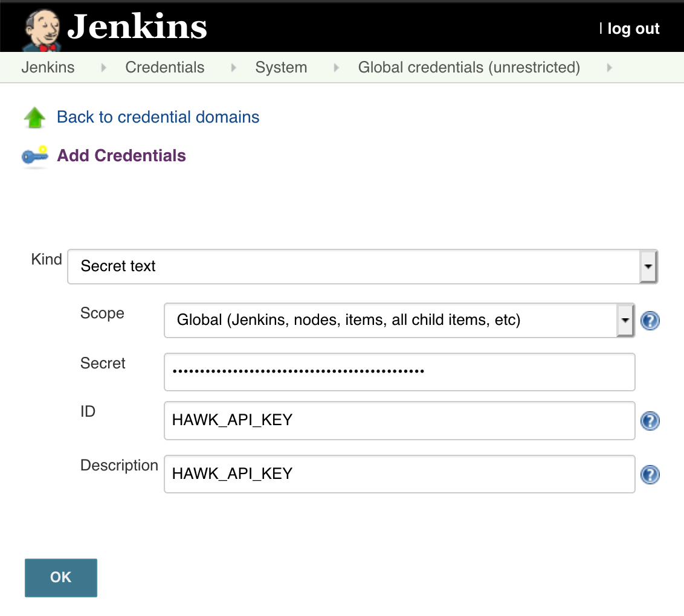Click the help icon beside the ID field

[650, 421]
